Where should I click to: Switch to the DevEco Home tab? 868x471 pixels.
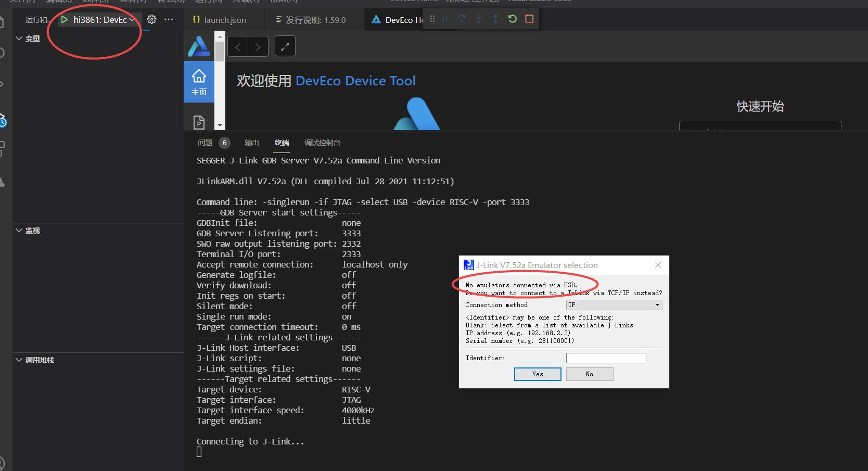tap(397, 20)
